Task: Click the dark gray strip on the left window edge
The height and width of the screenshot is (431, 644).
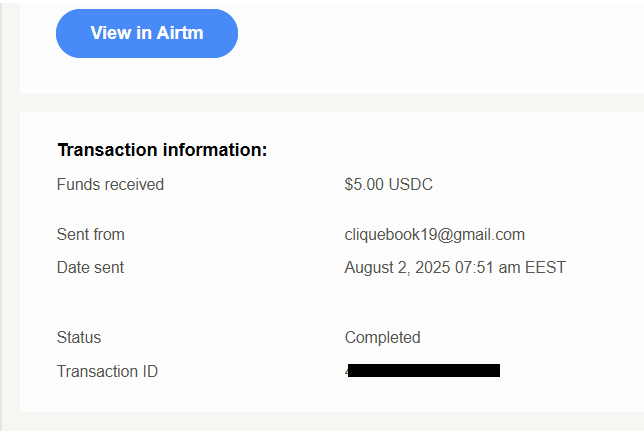Action: pyautogui.click(x=1, y=215)
